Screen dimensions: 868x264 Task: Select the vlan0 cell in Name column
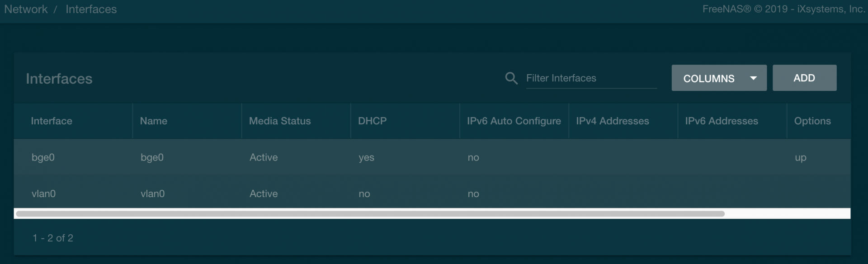152,193
